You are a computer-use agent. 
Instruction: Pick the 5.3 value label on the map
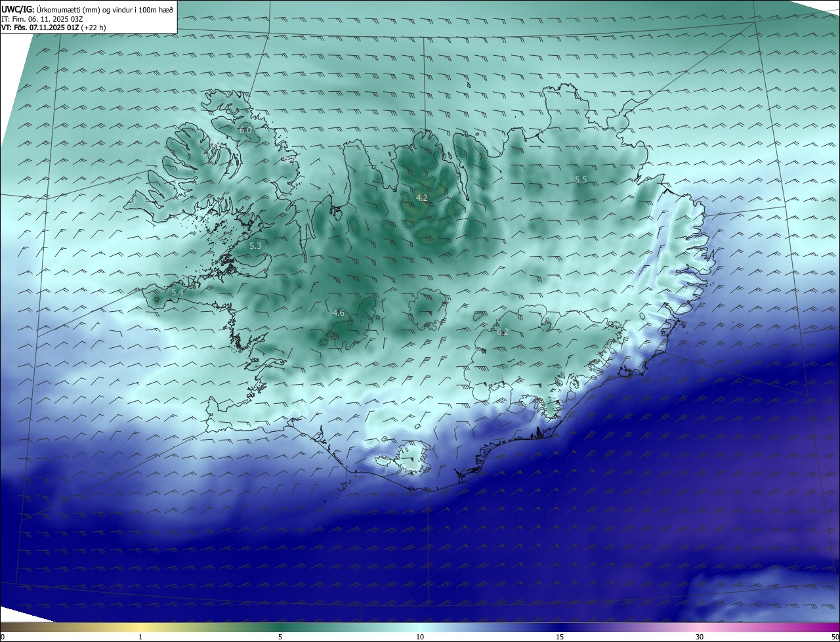255,246
